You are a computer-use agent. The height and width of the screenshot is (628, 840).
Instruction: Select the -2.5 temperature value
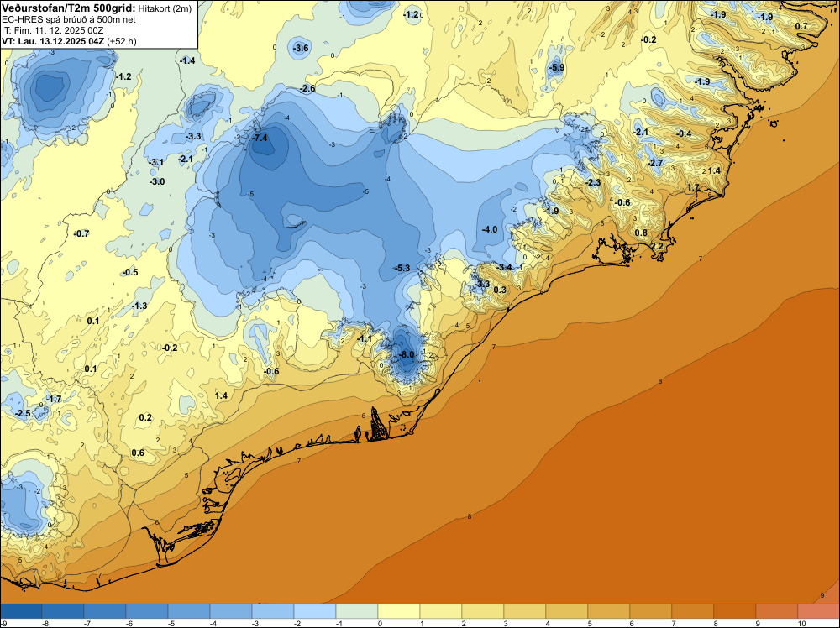(23, 413)
